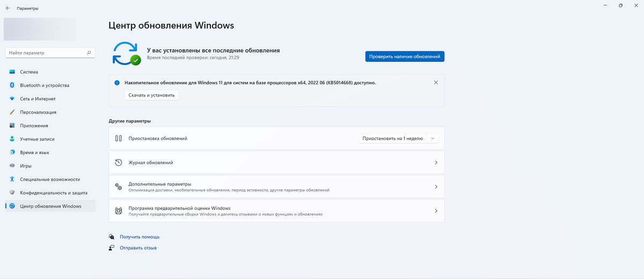Click the Учетные записи person icon
This screenshot has height=279, width=644.
[12, 139]
